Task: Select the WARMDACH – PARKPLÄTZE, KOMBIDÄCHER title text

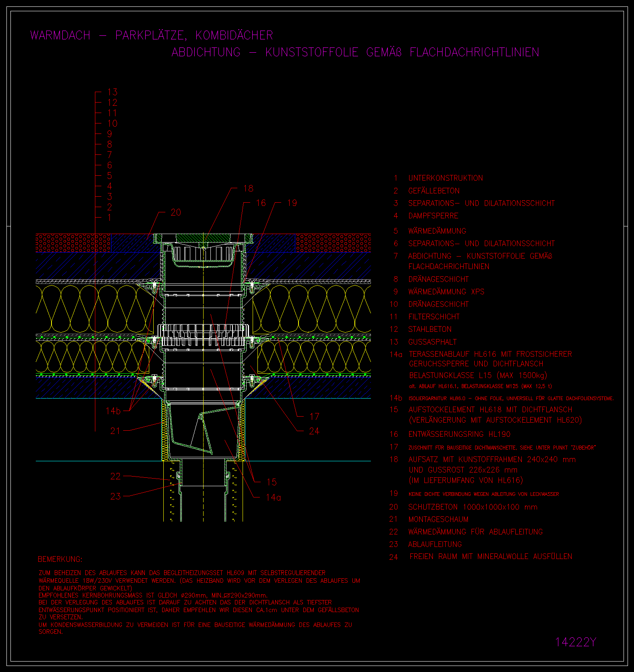Action: click(152, 35)
